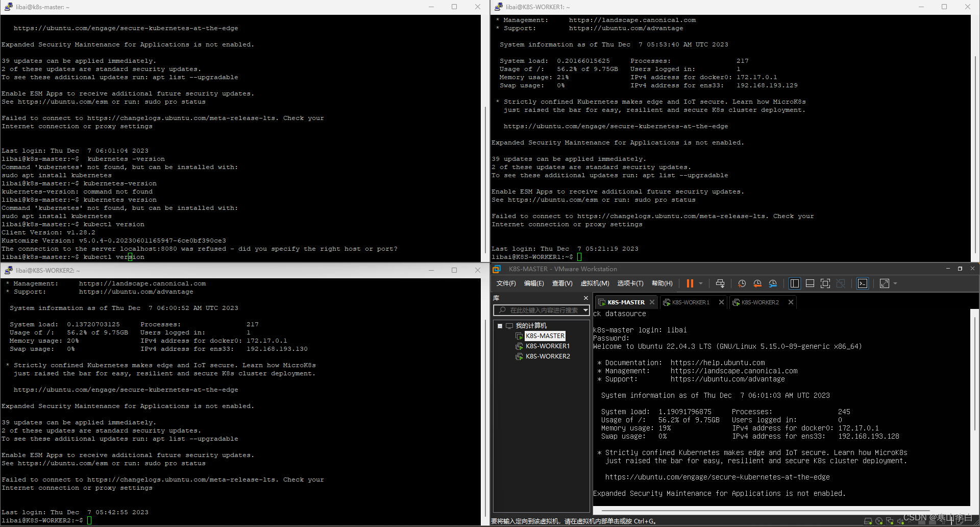Maximize the libai@k8s-master PuTTY window

tap(454, 7)
